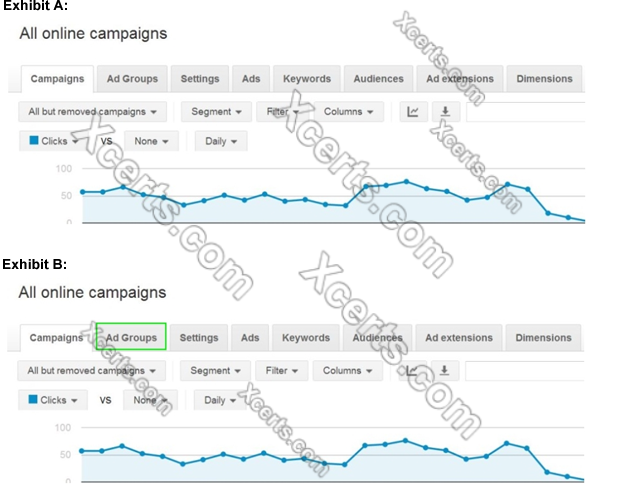Open the Ad extensions tab in Exhibit B

[x=459, y=338]
